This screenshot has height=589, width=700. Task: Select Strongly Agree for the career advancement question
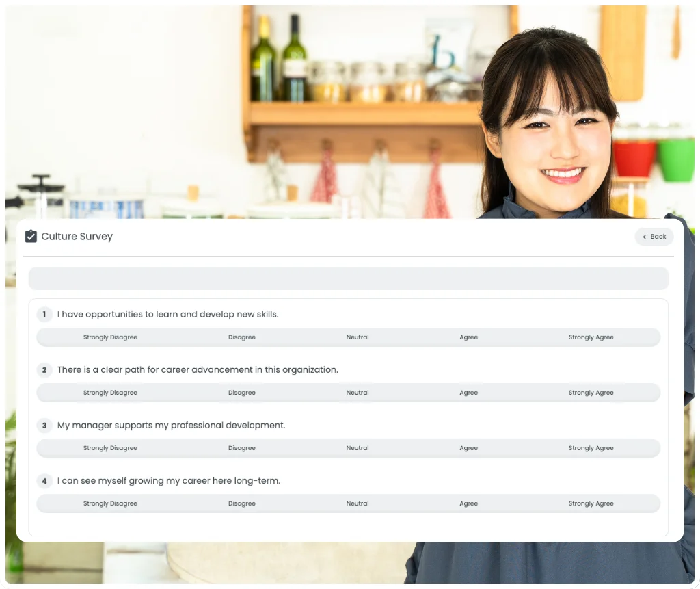point(591,392)
